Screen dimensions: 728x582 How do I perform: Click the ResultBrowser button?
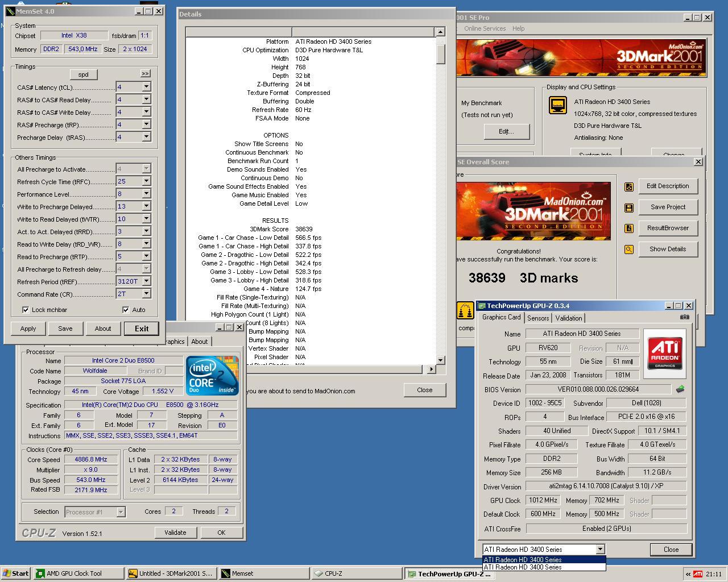pyautogui.click(x=668, y=228)
